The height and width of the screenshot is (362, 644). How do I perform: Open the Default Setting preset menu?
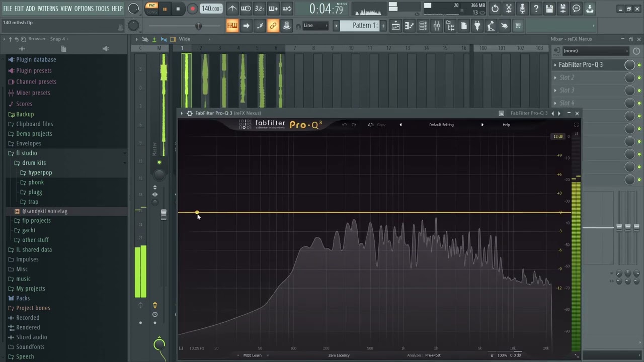pyautogui.click(x=441, y=125)
